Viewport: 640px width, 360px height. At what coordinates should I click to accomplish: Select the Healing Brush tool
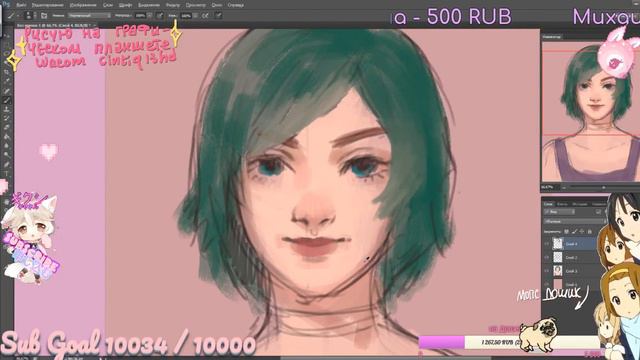[x=7, y=90]
